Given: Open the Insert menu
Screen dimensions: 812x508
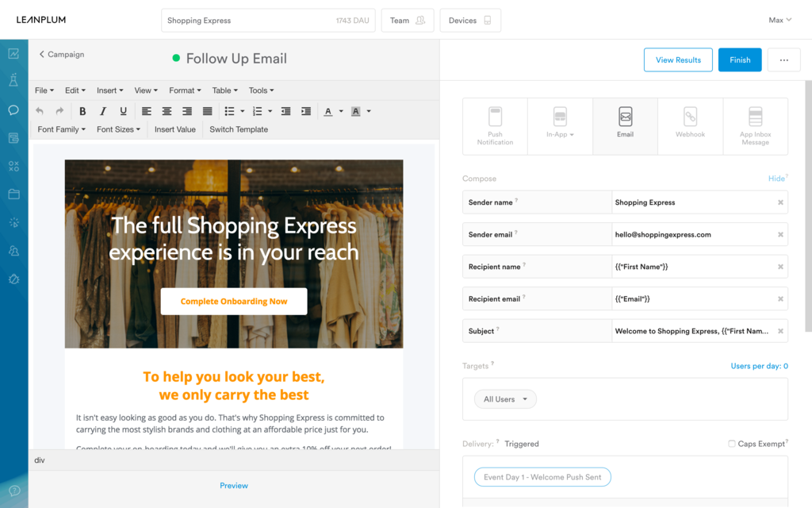Looking at the screenshot, I should coord(109,90).
